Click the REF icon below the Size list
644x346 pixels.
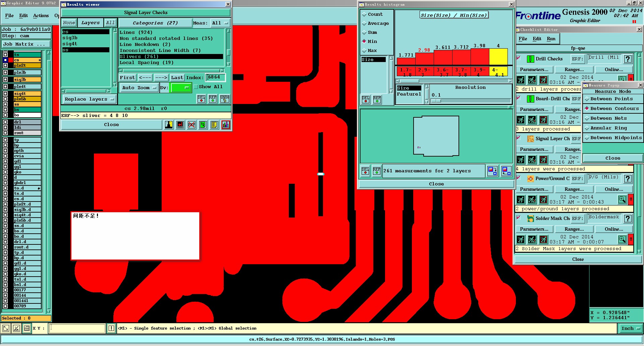[x=377, y=100]
